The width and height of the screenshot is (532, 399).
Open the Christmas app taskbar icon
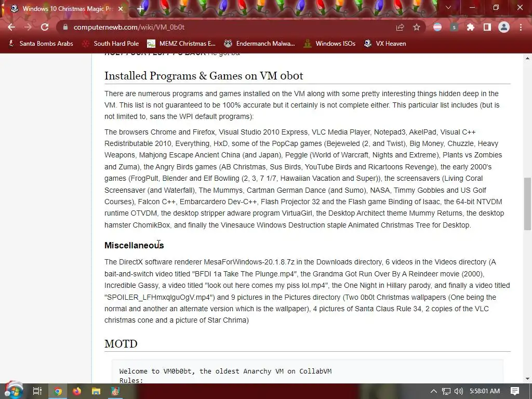click(115, 391)
